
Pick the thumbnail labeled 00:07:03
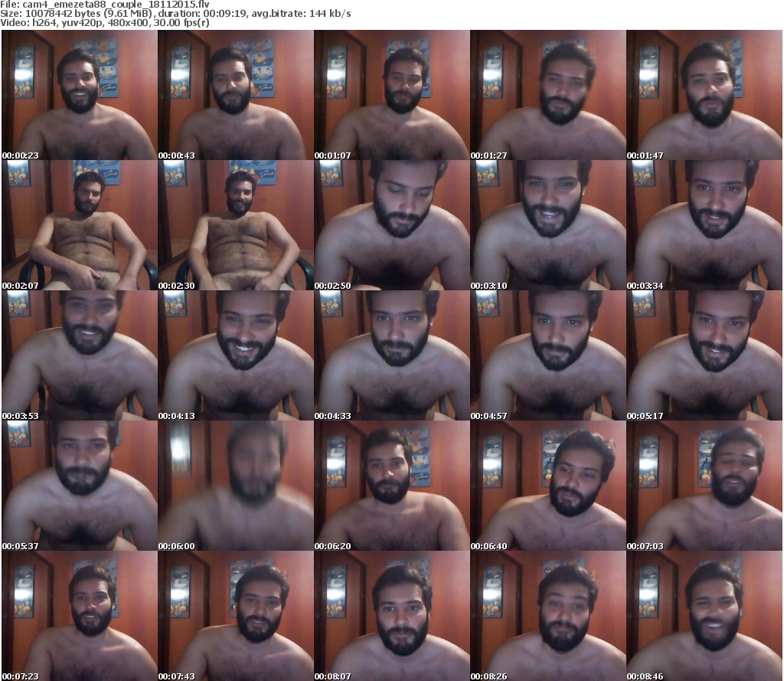[x=704, y=486]
